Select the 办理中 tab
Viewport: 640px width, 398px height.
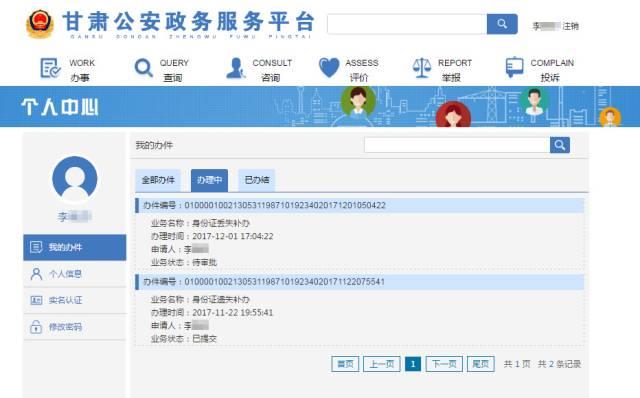pos(209,180)
